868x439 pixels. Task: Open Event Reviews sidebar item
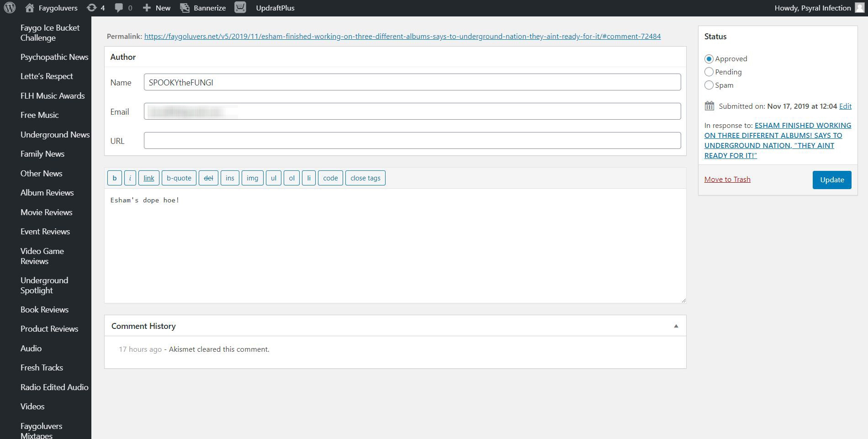45,232
